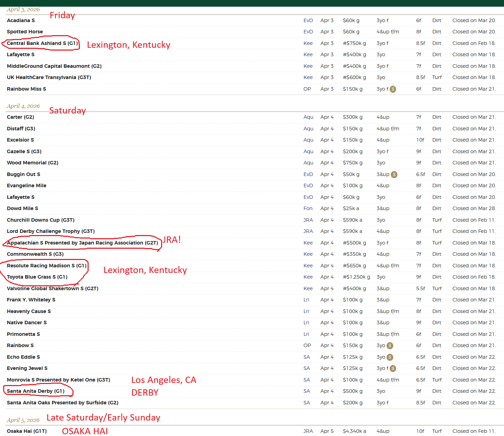Select the "April 5, 2026" date heading
Viewport: 504px width, 436px height.
(23, 420)
